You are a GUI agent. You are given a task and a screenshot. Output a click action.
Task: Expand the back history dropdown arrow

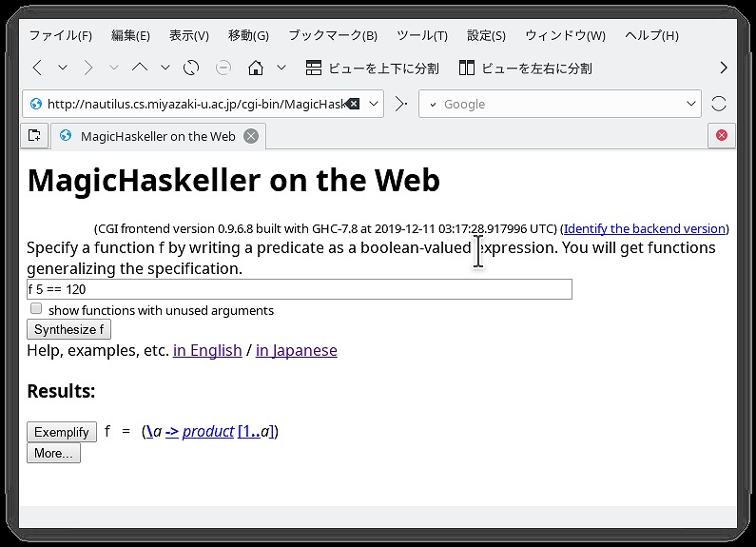(63, 68)
